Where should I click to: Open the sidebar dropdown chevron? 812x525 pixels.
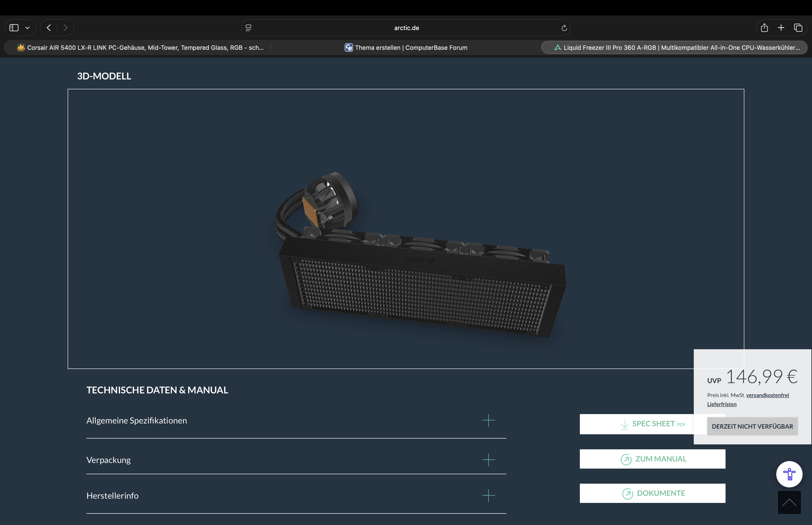(x=27, y=28)
